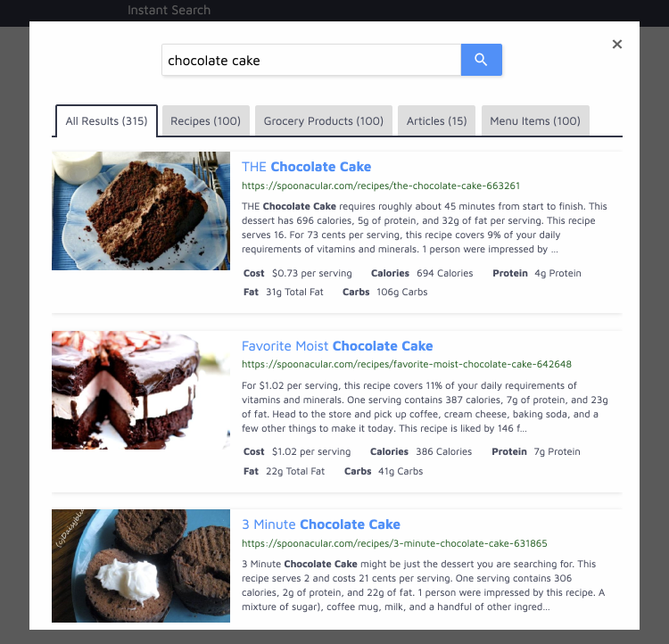This screenshot has height=644, width=669.
Task: Follow the the-chocolate-cake-663261 URL
Action: (381, 186)
